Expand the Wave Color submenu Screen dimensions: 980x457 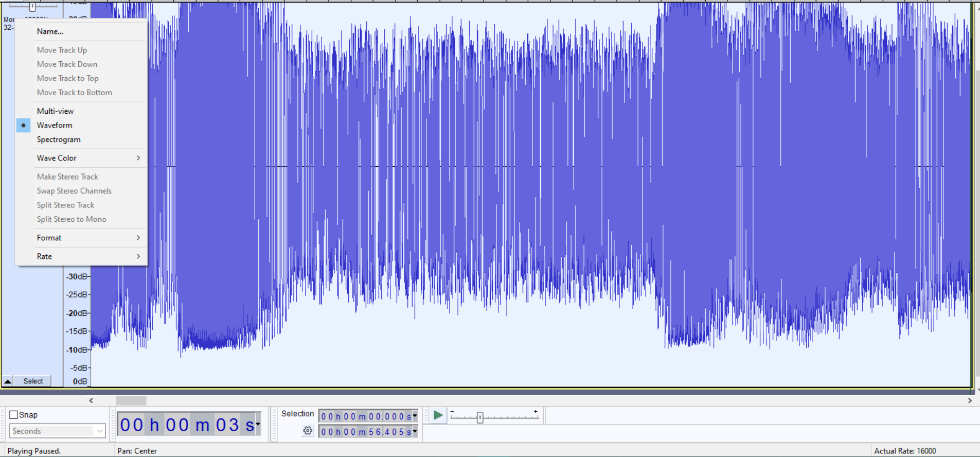click(x=81, y=158)
